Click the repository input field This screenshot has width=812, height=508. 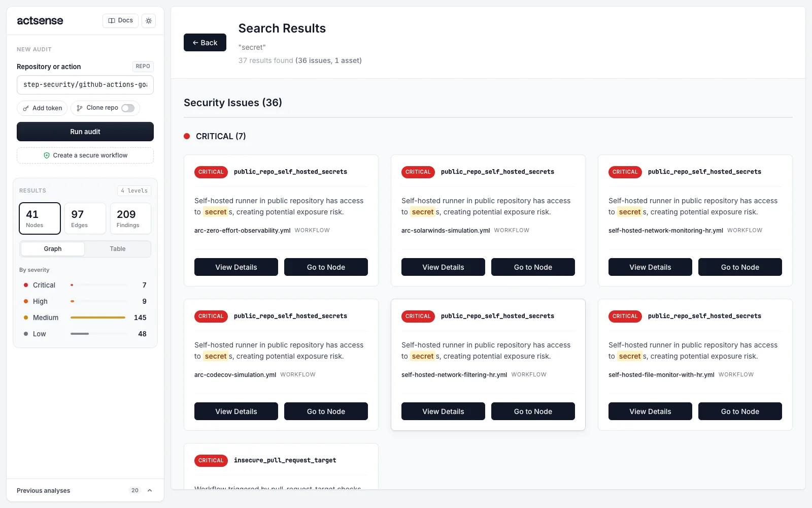(85, 85)
